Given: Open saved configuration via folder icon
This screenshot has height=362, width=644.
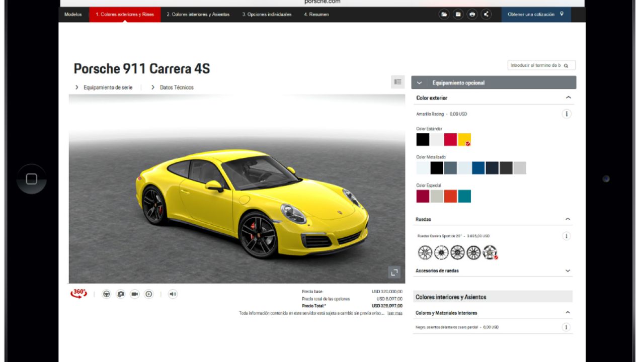Looking at the screenshot, I should coord(444,15).
